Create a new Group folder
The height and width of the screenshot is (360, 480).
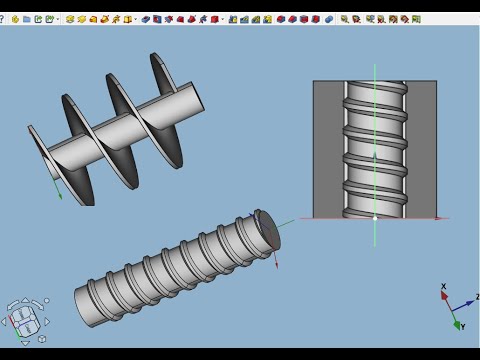tap(27, 19)
